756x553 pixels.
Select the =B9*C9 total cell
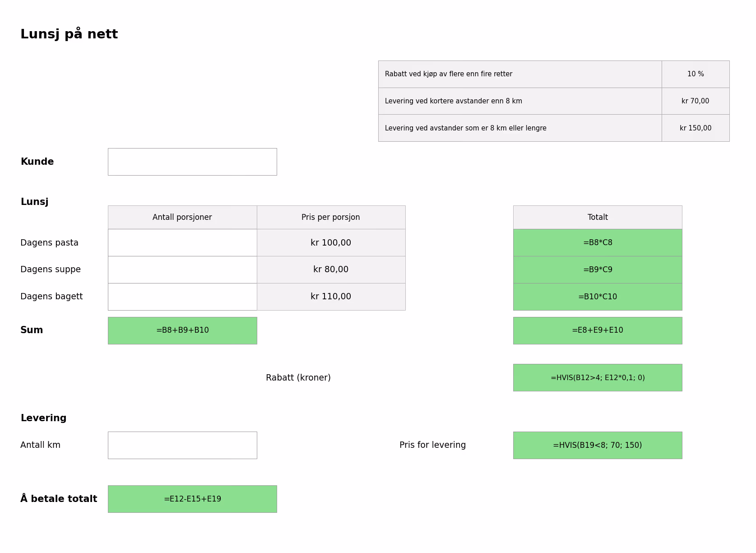(x=598, y=270)
